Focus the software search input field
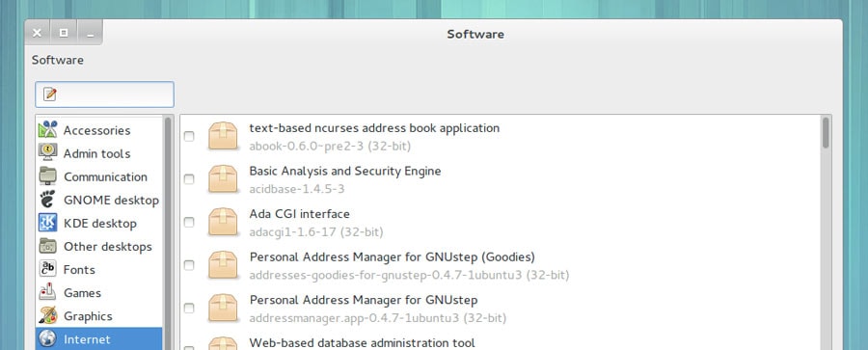The width and height of the screenshot is (868, 350). (x=104, y=94)
